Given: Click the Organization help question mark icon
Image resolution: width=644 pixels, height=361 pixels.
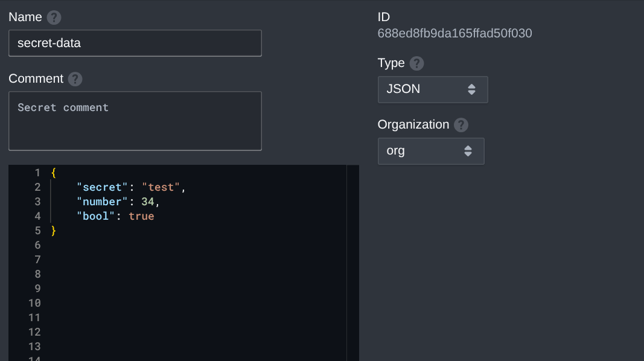Looking at the screenshot, I should (461, 125).
